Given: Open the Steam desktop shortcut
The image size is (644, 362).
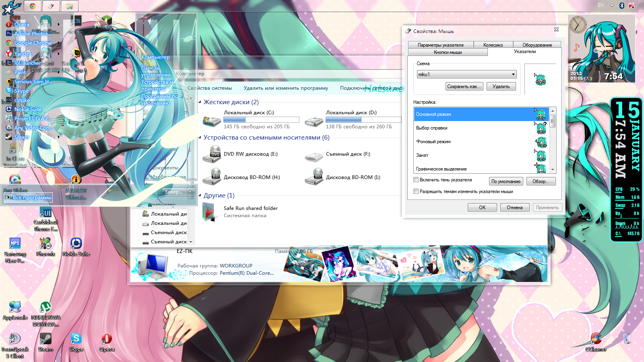Looking at the screenshot, I should coord(45,342).
